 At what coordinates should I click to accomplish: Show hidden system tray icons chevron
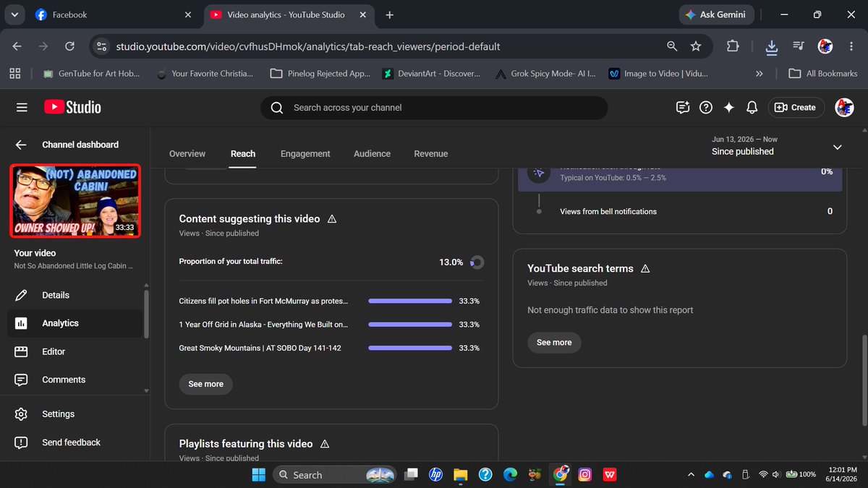692,475
